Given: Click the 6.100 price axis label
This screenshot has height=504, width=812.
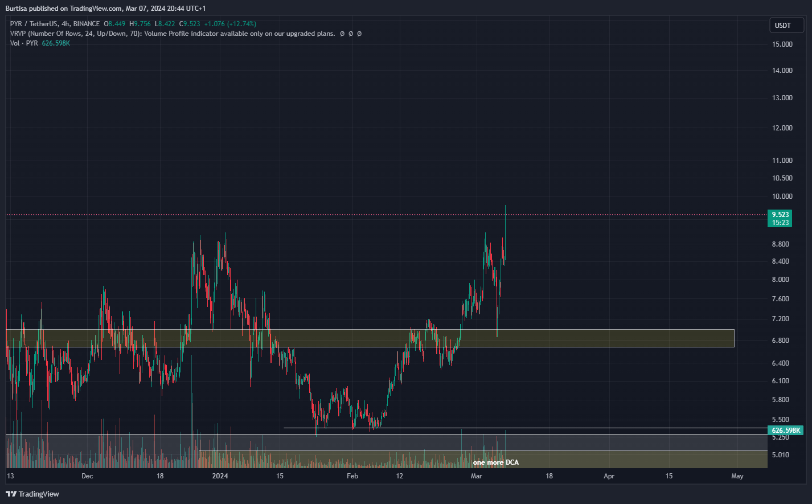Looking at the screenshot, I should [x=780, y=381].
